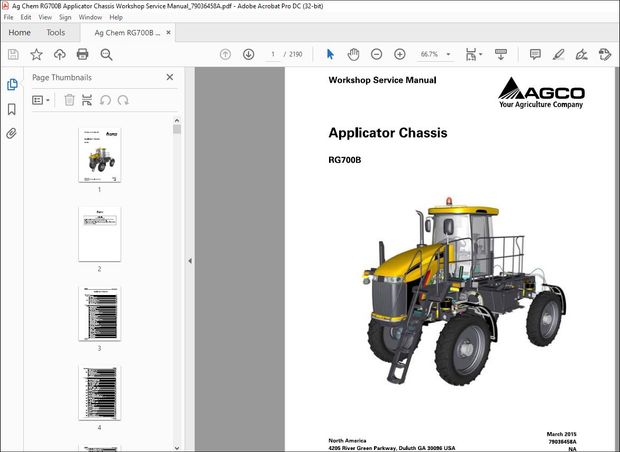Open the Edit menu
This screenshot has height=452, width=620.
(x=26, y=17)
